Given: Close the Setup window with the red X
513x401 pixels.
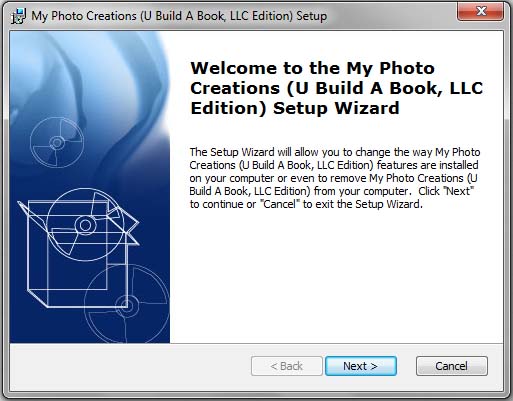Looking at the screenshot, I should point(480,12).
